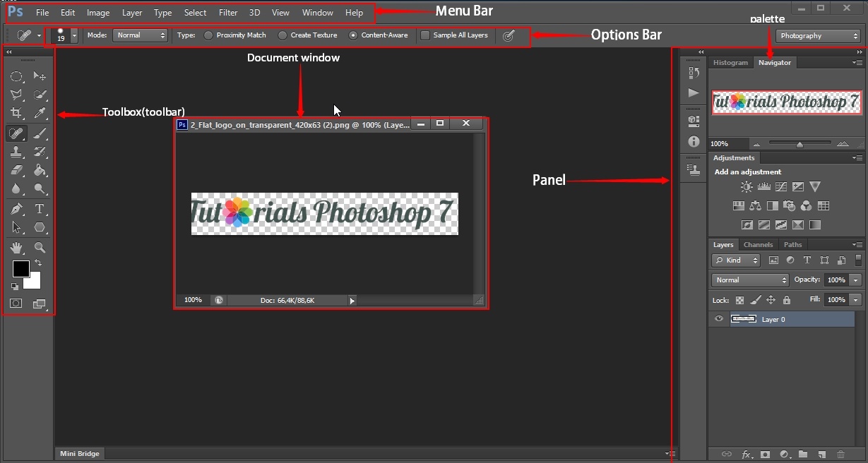
Task: Add a Color Balance adjustment
Action: [x=755, y=206]
